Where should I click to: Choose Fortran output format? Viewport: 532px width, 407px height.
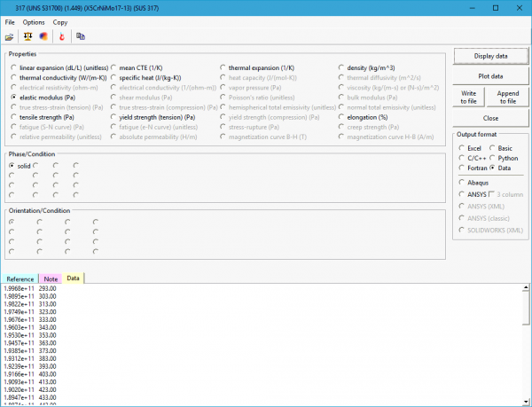[473, 168]
